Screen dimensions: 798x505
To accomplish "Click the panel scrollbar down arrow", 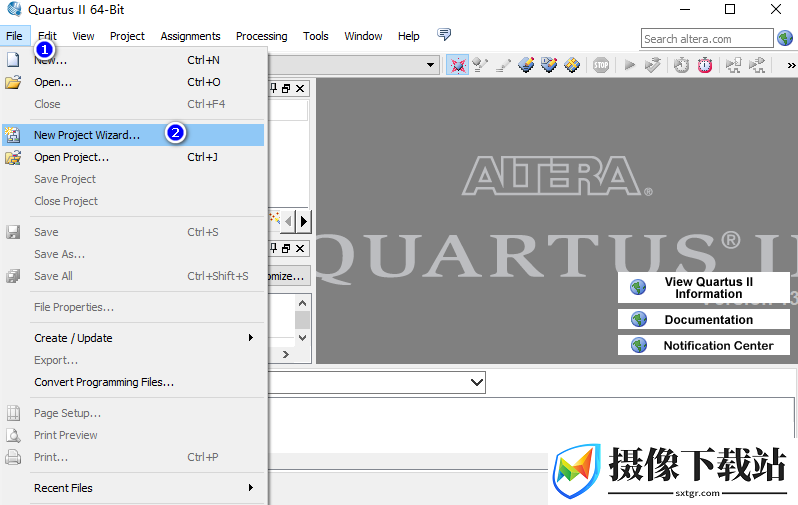I will pyautogui.click(x=302, y=338).
